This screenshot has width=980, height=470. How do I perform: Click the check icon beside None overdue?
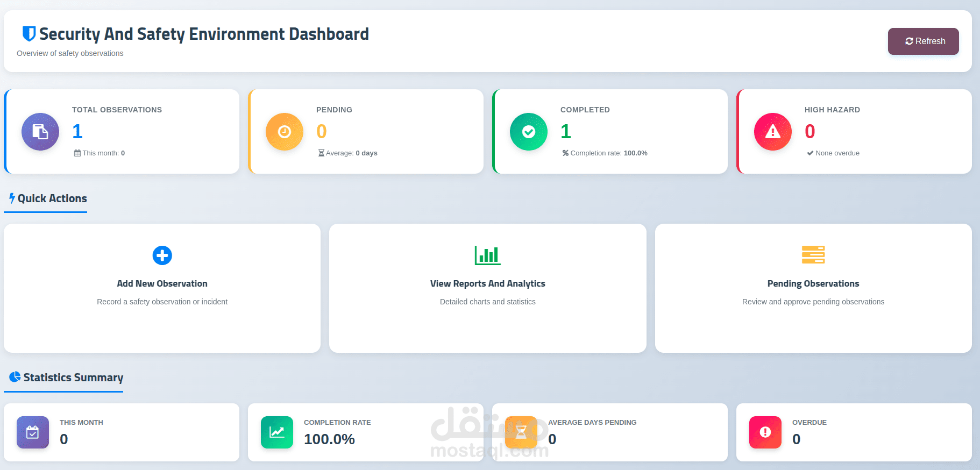click(x=810, y=153)
